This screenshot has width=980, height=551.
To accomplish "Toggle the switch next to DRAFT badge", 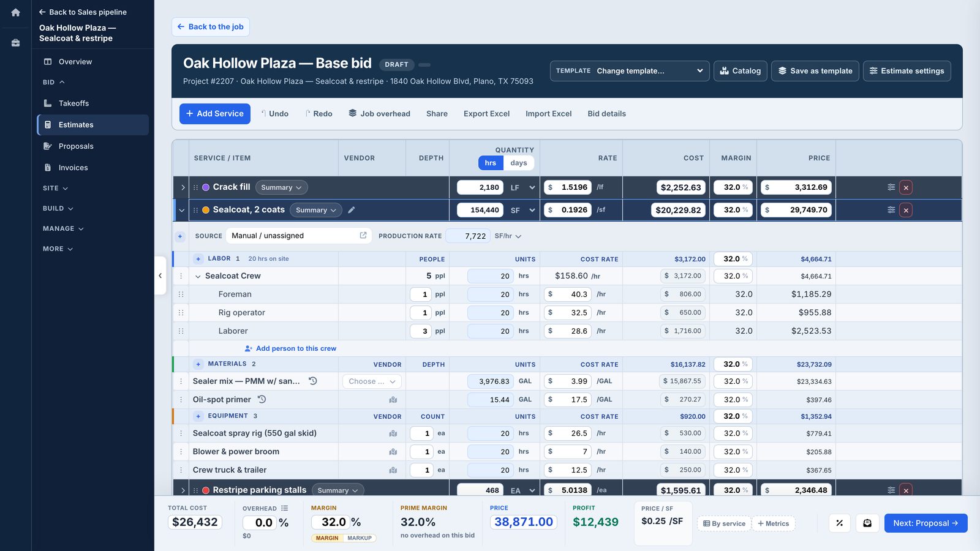I will coord(424,64).
